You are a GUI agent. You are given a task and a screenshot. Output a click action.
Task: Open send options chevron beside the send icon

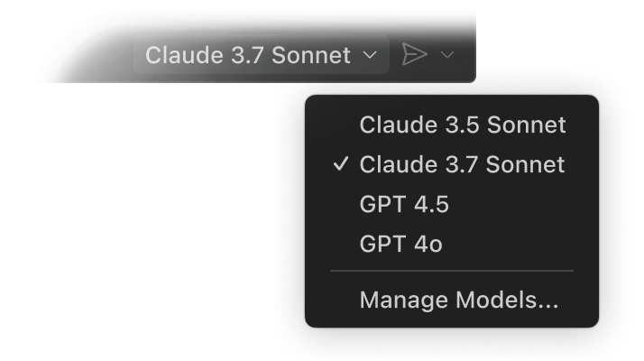coord(447,56)
